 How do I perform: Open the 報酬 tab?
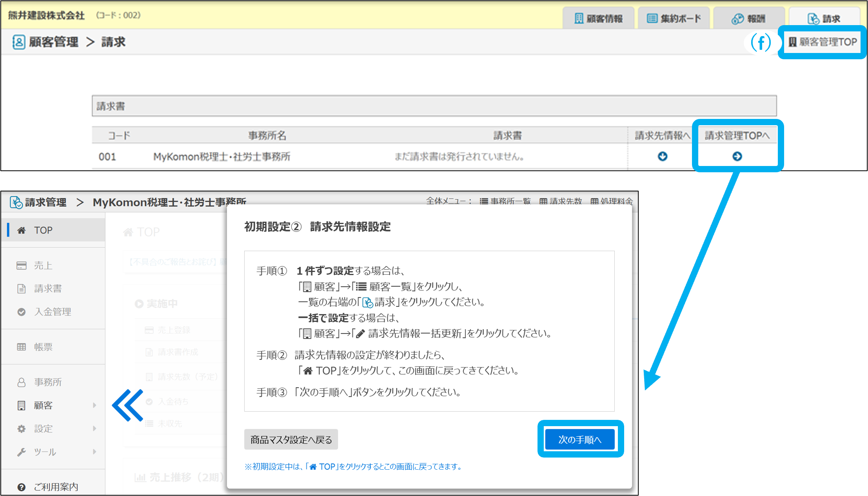[x=748, y=18]
